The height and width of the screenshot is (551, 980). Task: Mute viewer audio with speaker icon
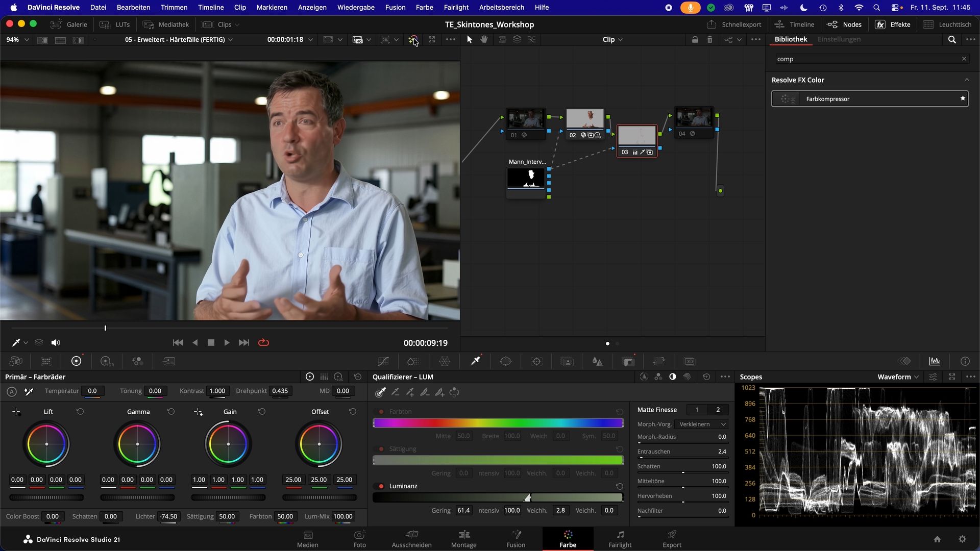[56, 342]
